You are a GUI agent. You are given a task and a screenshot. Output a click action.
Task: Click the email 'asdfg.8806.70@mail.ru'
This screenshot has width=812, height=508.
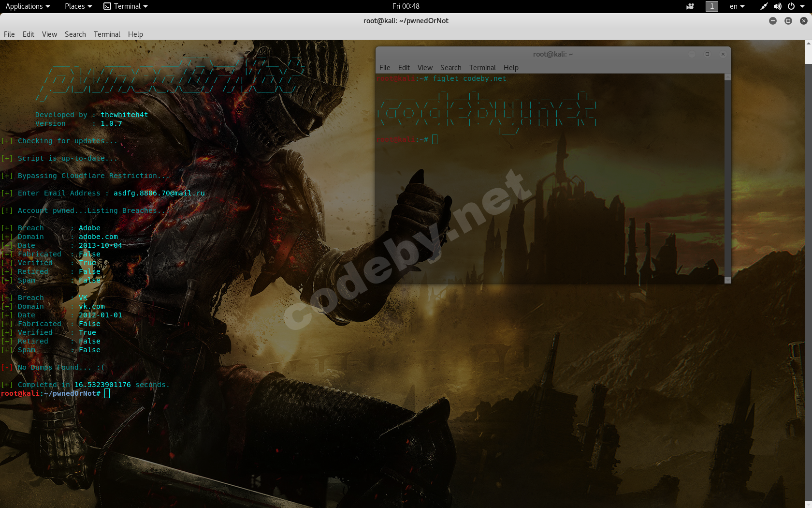coord(159,193)
